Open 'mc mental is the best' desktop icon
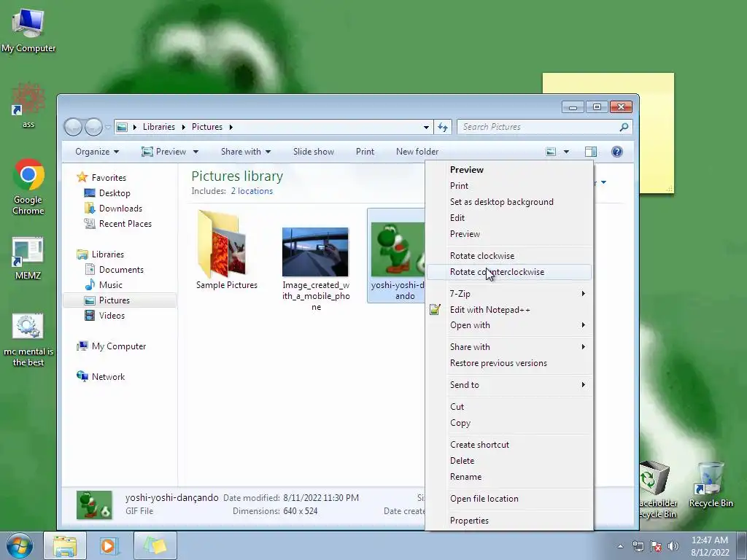The image size is (747, 560). pyautogui.click(x=28, y=340)
